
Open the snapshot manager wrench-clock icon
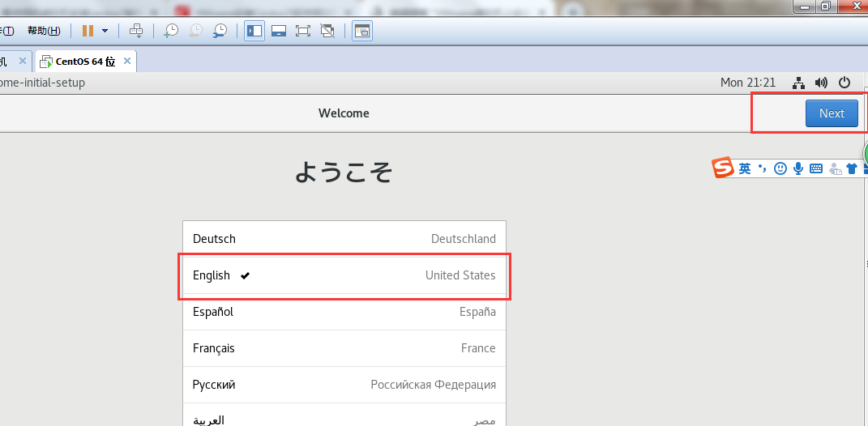[220, 31]
